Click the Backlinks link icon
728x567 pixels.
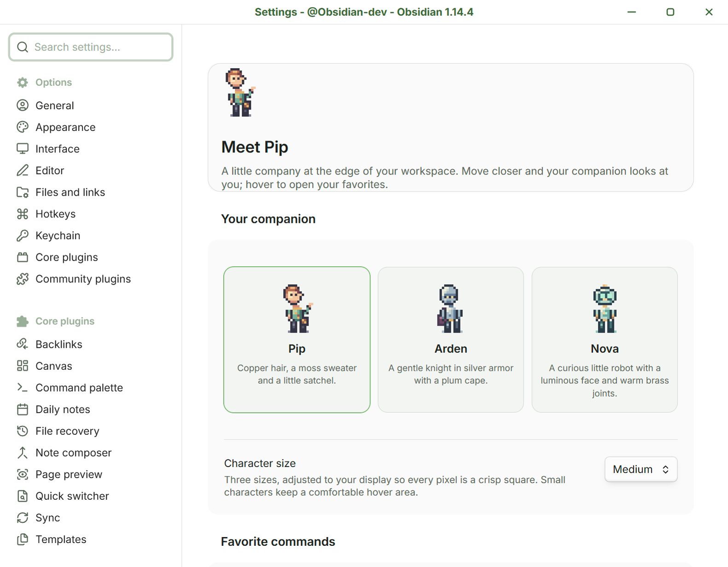tap(23, 344)
